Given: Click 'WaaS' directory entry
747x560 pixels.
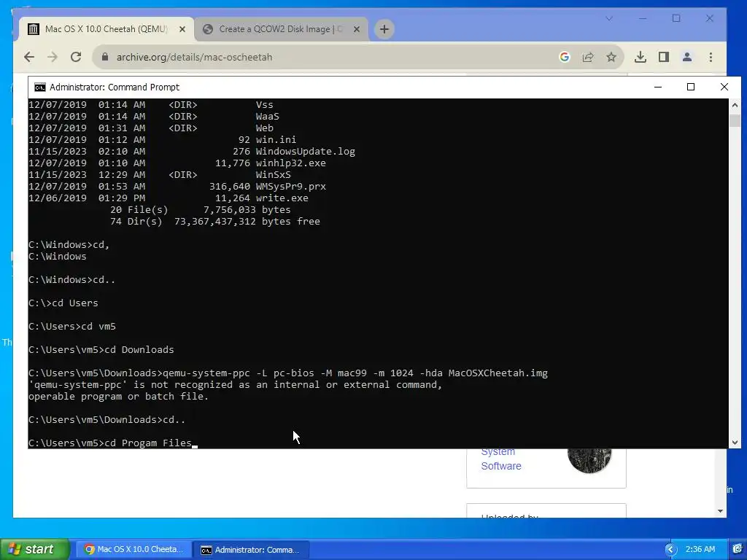Looking at the screenshot, I should (x=267, y=116).
